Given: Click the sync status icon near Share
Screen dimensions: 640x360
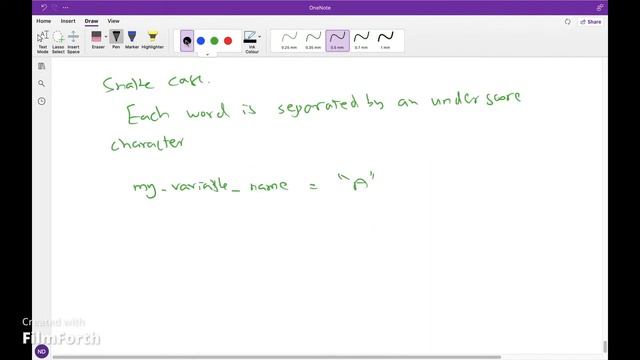Looking at the screenshot, I should pyautogui.click(x=568, y=22).
